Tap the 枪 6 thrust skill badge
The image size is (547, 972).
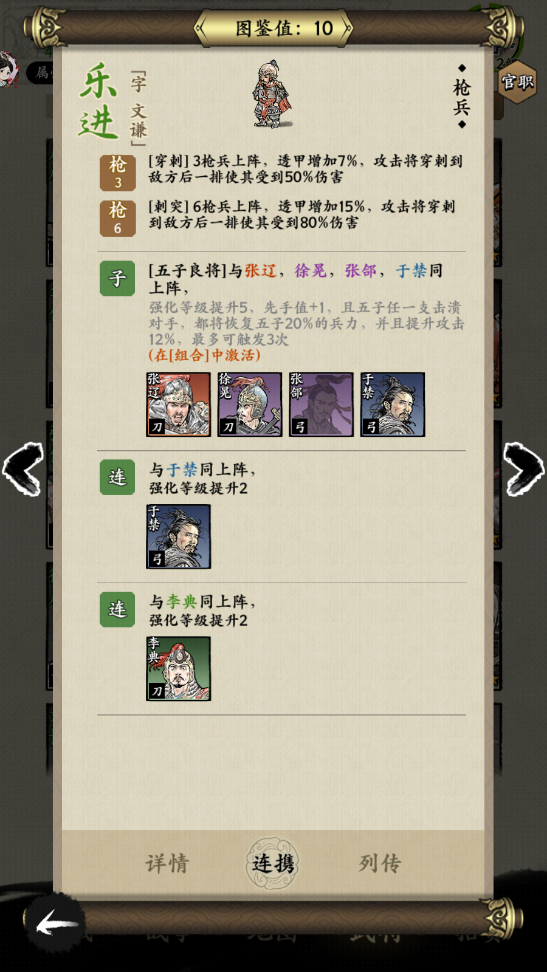117,218
